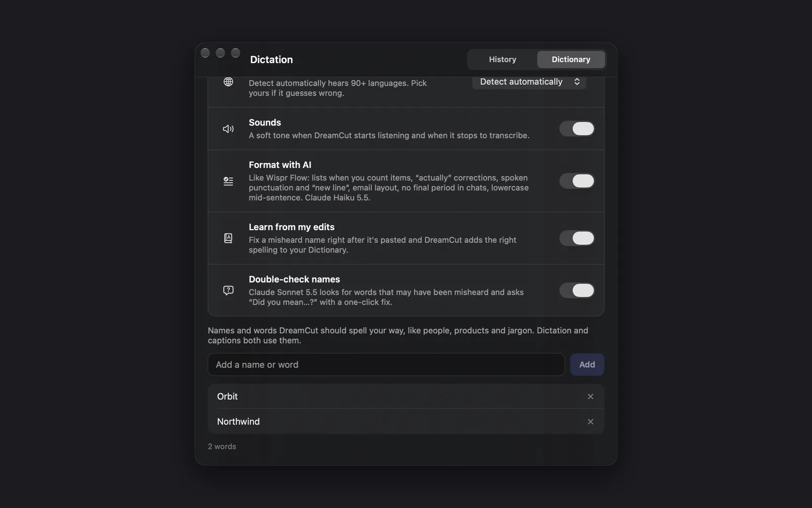Focus the Add a name or word field
The image size is (812, 508).
386,365
